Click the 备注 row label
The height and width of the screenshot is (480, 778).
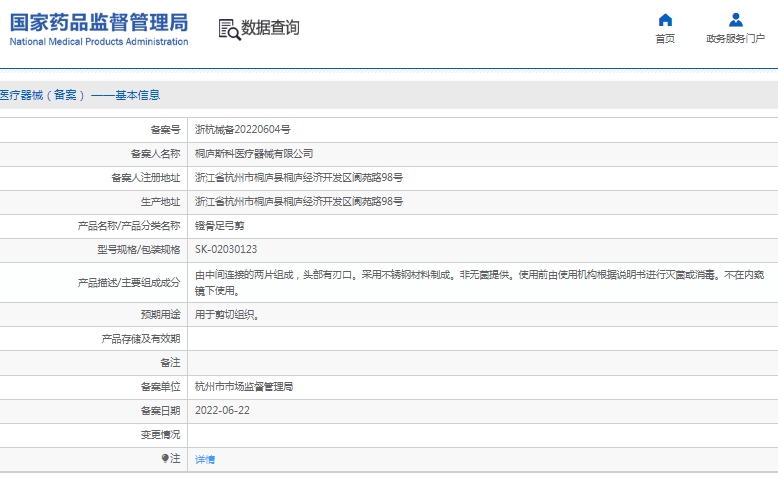click(170, 363)
